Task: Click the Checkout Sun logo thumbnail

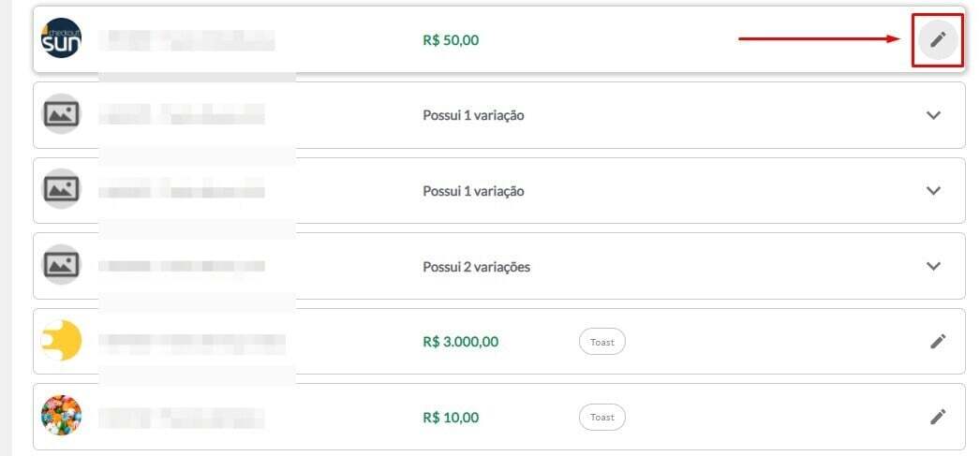Action: [x=62, y=39]
